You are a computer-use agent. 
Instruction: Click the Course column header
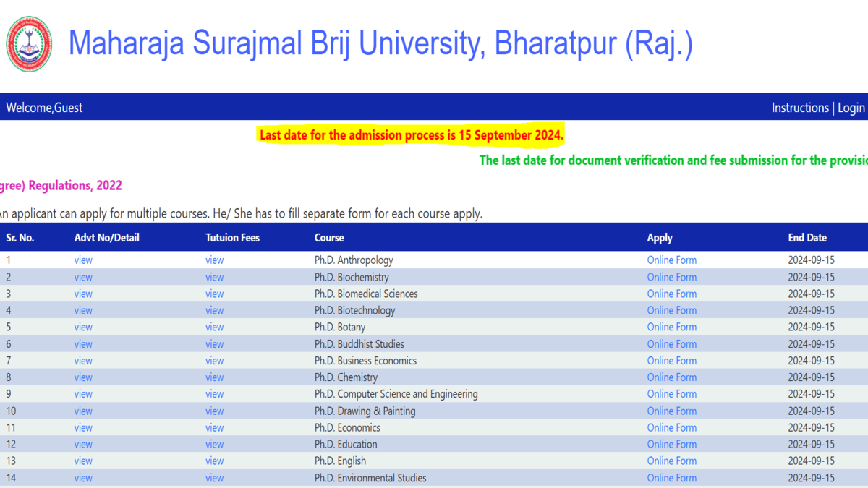point(329,237)
